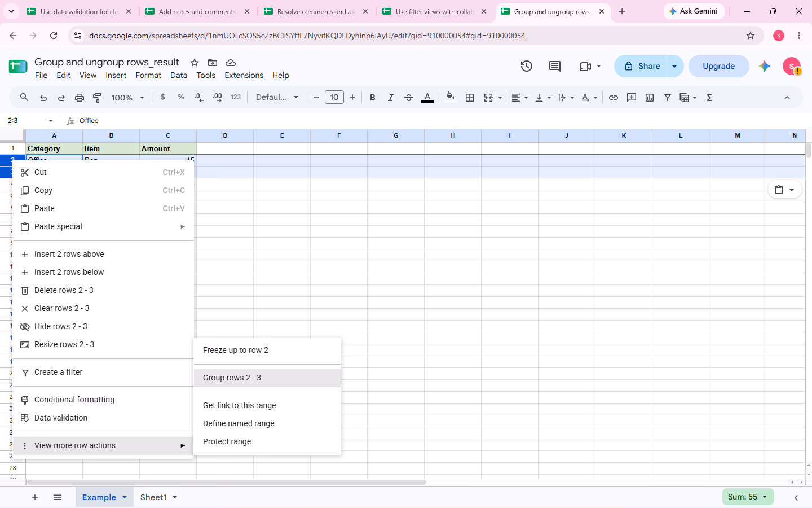The image size is (812, 508).
Task: Bookmark this page with star in address bar
Action: 751,36
